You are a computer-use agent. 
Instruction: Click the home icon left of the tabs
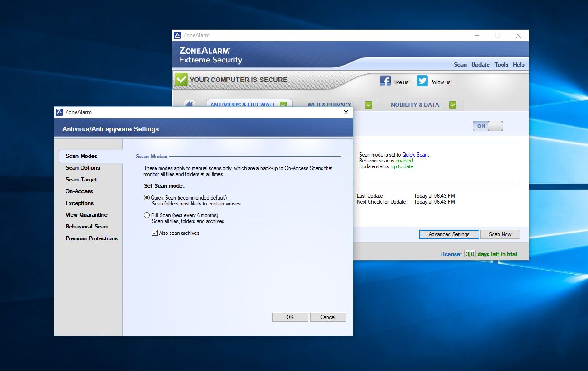pos(190,104)
